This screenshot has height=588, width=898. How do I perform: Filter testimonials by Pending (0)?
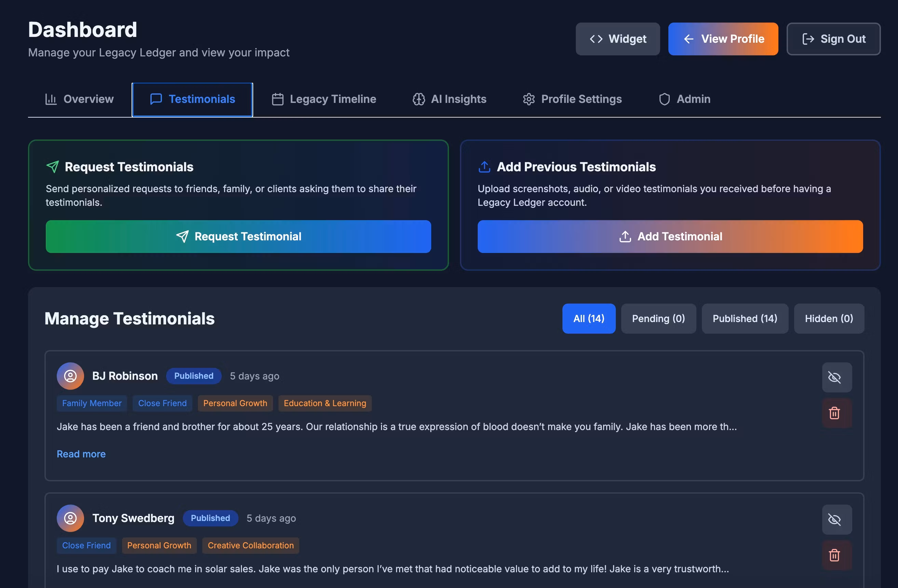click(658, 319)
